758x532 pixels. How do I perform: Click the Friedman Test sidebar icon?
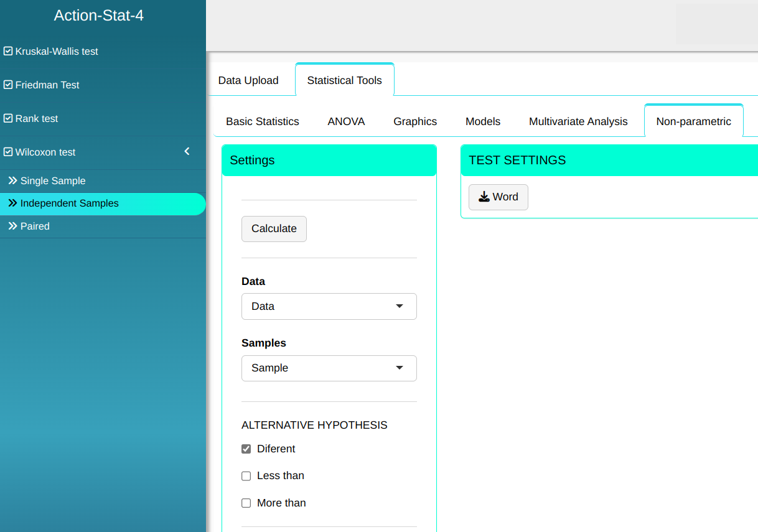coord(8,85)
